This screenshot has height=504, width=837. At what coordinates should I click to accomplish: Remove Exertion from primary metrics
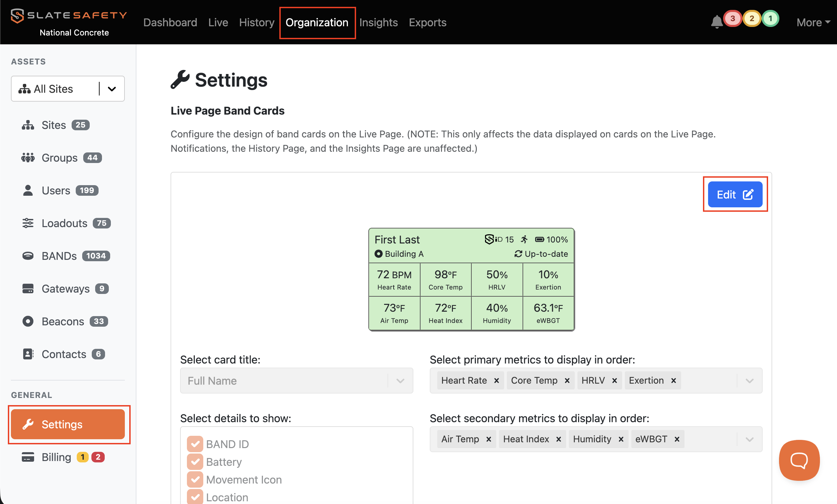point(674,381)
